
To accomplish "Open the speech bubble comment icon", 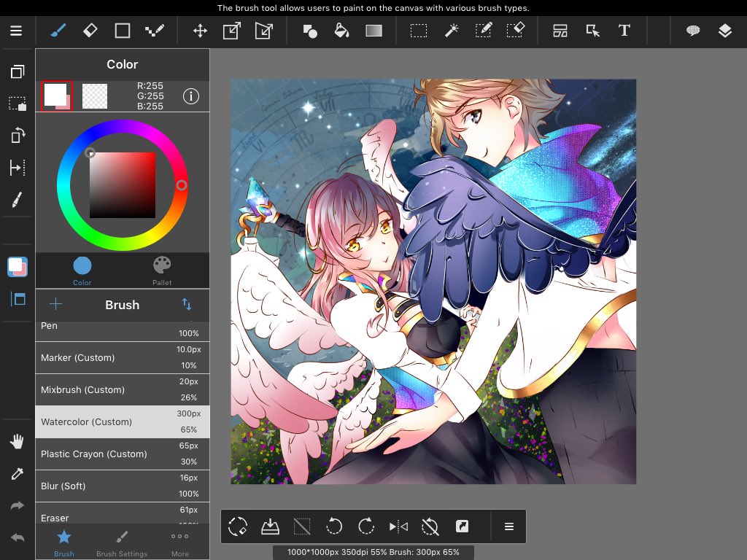I will [693, 31].
